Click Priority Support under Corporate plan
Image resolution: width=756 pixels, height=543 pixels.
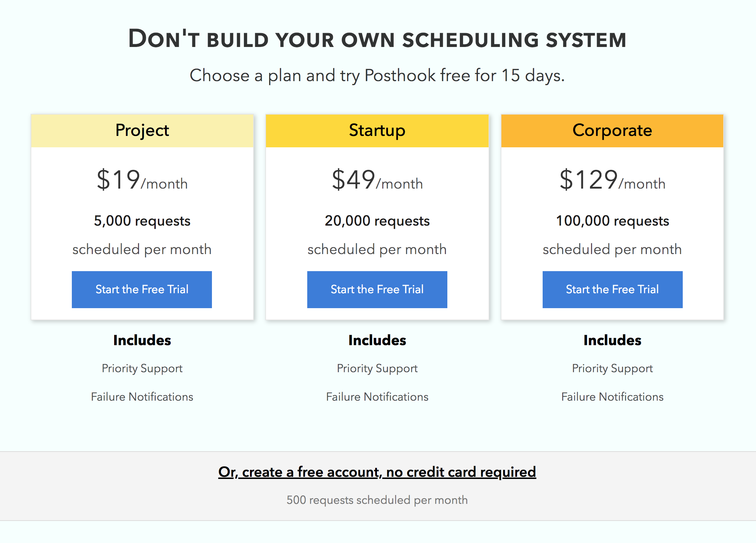[612, 368]
